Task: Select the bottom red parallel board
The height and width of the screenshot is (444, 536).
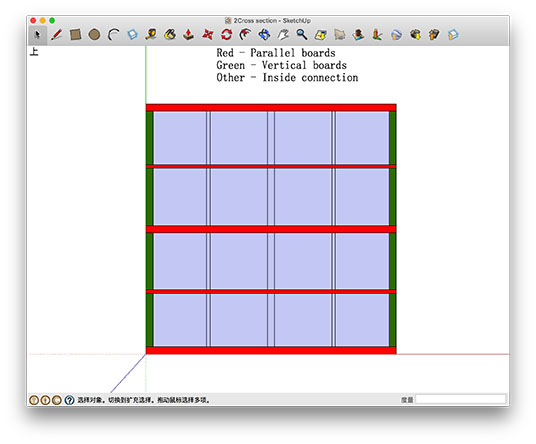Action: (271, 350)
